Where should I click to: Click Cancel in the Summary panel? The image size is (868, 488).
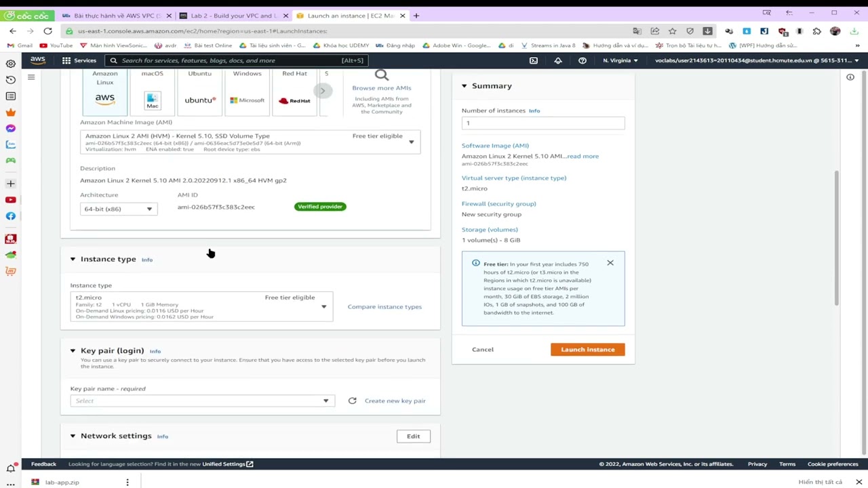point(483,349)
